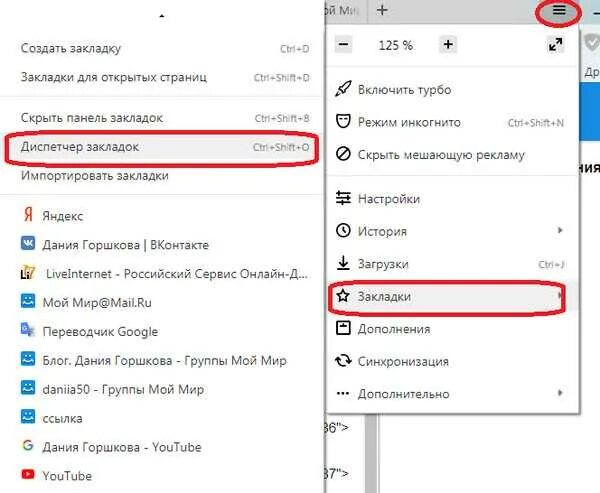Expand История submenu arrow
This screenshot has height=493, width=600.
560,230
